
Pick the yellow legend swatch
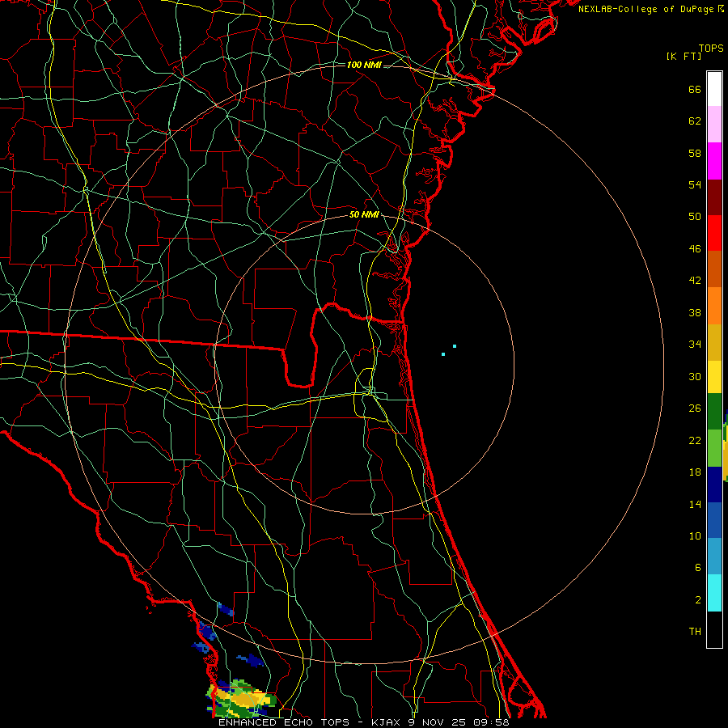click(714, 376)
